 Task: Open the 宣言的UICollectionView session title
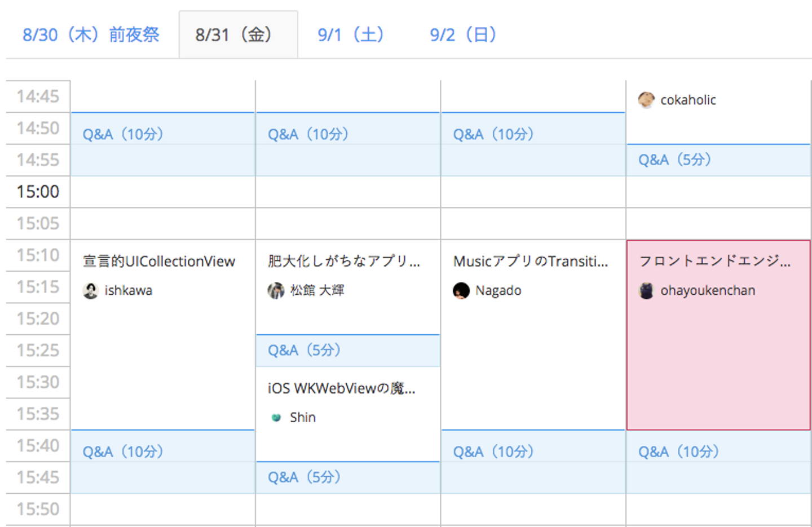(x=159, y=262)
